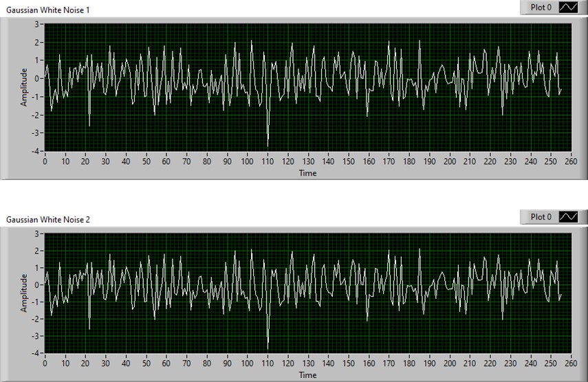The height and width of the screenshot is (382, 588).
Task: Click Time axis label of Noise 1 graph
Action: tap(308, 173)
